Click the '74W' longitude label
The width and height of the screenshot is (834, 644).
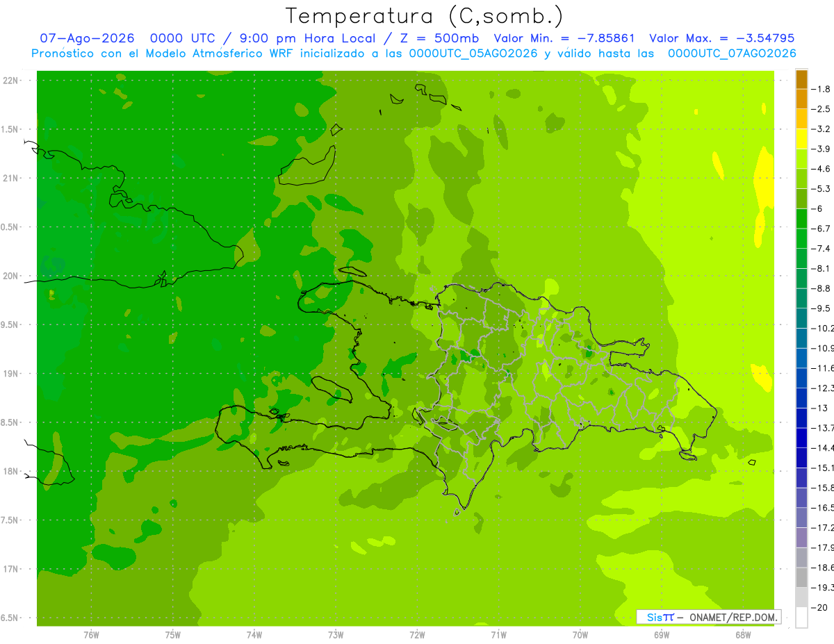254,635
